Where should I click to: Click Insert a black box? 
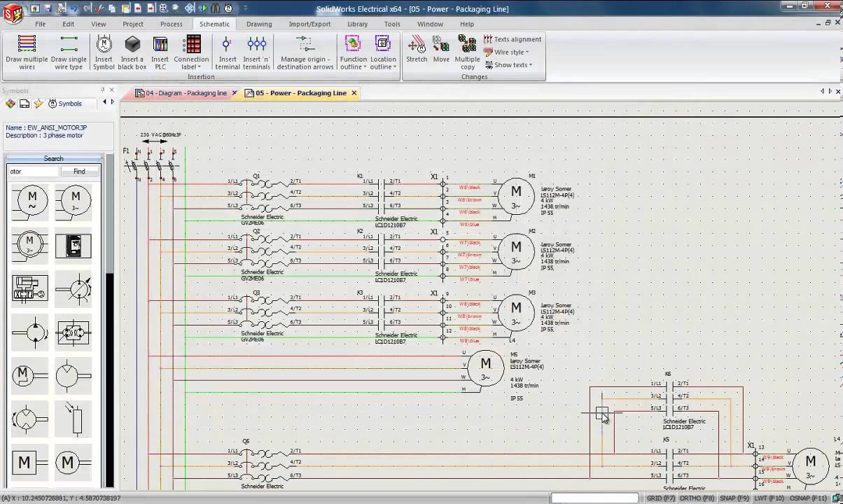point(132,52)
